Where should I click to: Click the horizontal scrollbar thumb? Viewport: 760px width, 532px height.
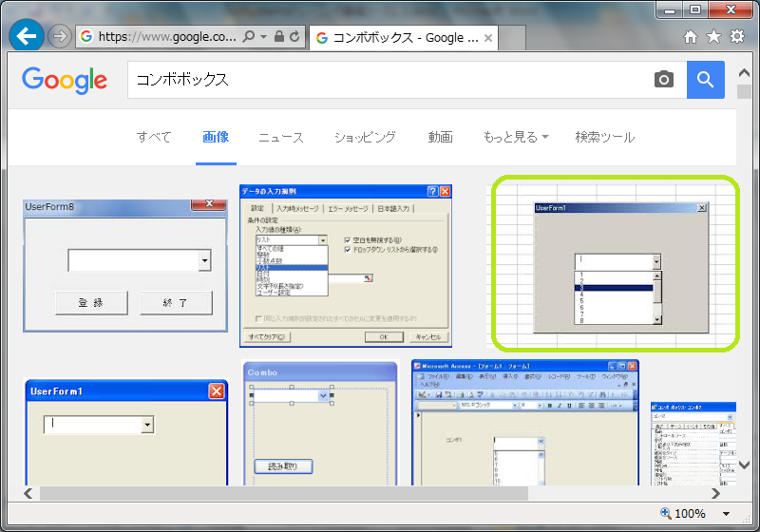tap(284, 494)
